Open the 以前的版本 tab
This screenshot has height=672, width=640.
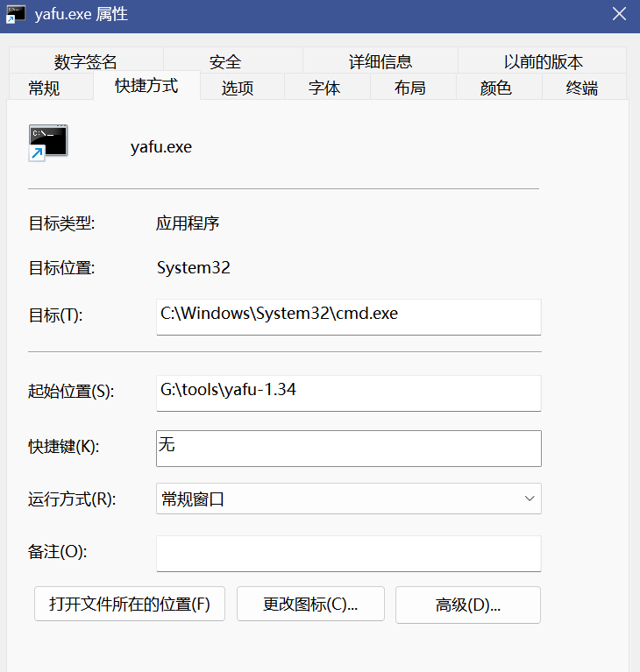543,61
